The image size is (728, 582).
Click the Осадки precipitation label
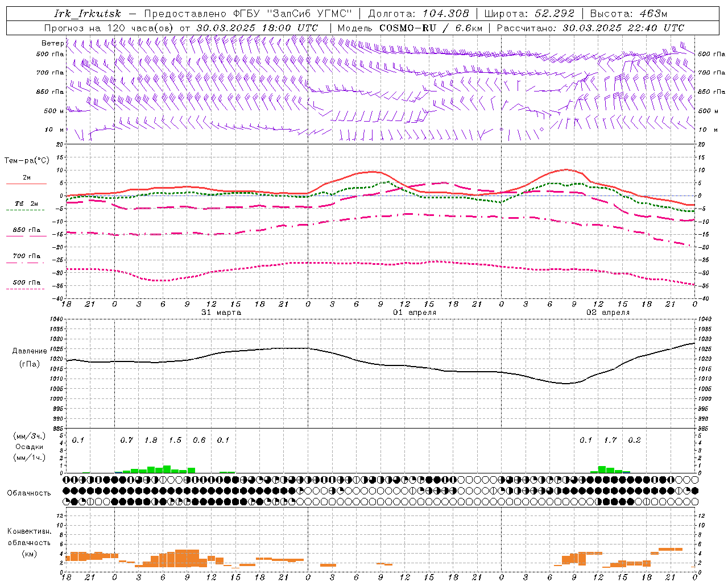click(x=30, y=447)
